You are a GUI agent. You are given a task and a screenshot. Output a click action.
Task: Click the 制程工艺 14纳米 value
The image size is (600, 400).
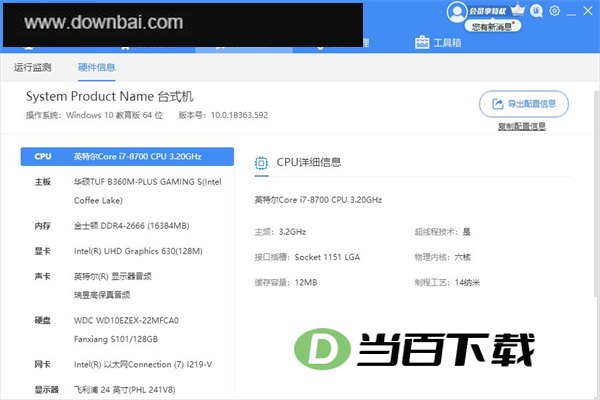coord(467,282)
